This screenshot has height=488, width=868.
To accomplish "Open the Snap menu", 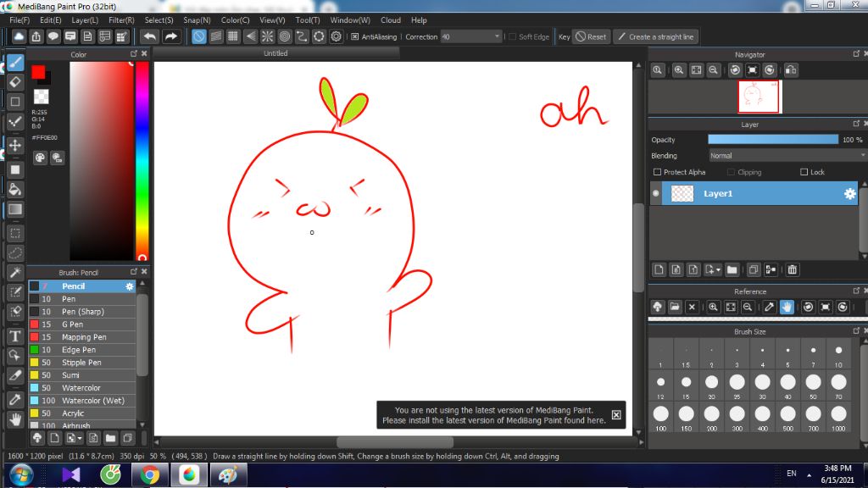I will click(197, 20).
